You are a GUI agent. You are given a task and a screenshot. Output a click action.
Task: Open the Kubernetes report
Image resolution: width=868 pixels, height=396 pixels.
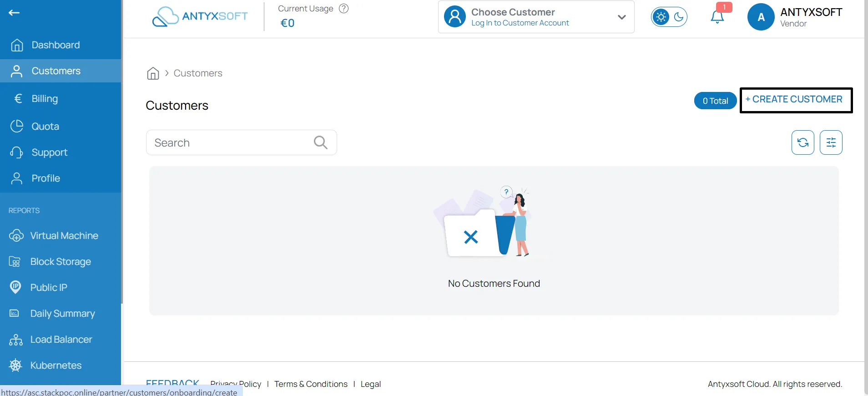pos(56,366)
